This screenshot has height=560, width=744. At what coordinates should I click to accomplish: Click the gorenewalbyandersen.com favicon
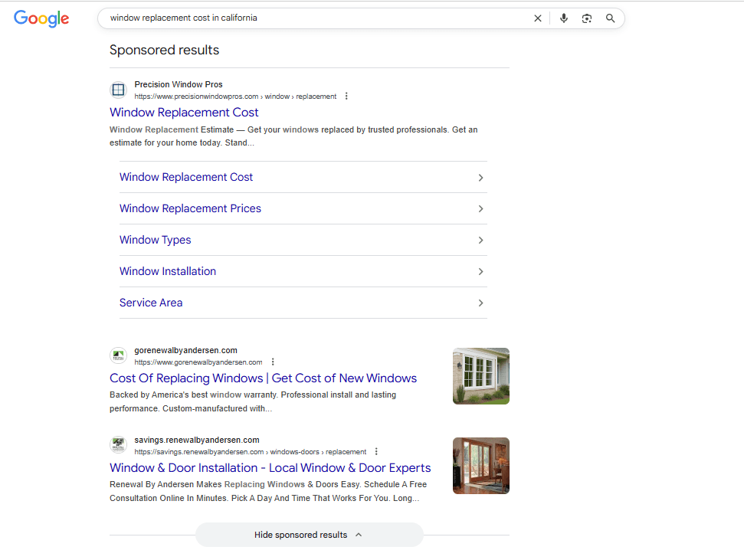tap(118, 355)
